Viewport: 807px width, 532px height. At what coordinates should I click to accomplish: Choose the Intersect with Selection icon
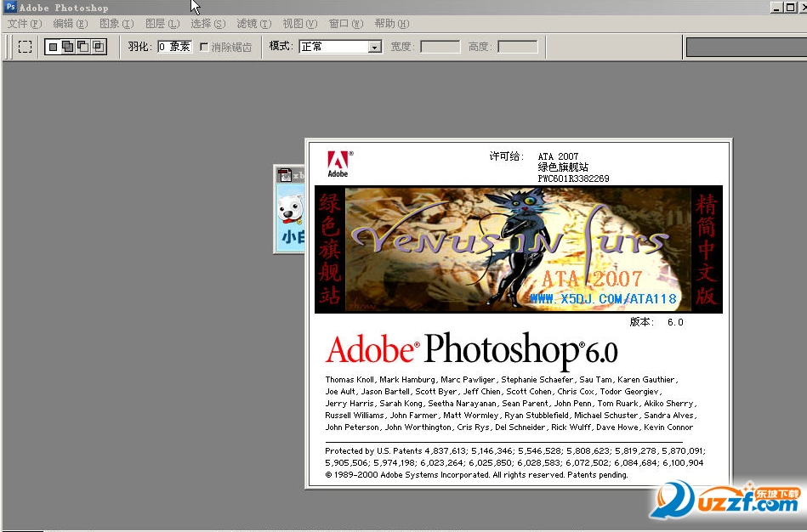pyautogui.click(x=98, y=47)
